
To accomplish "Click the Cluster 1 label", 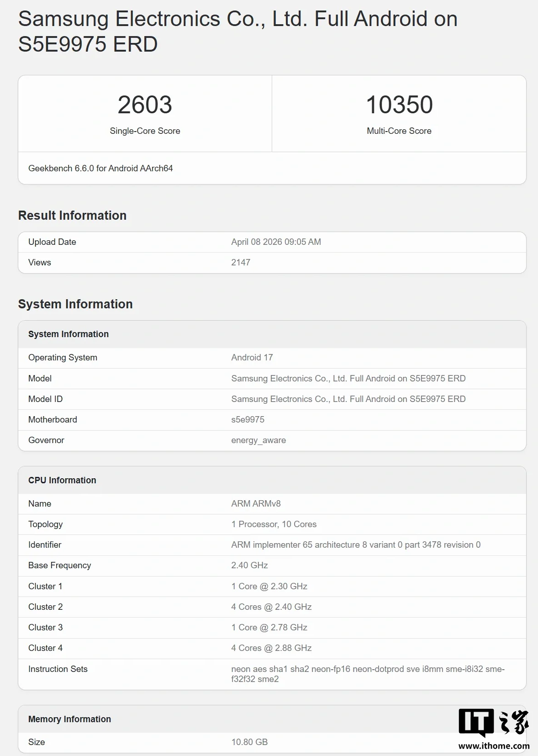I will coord(45,587).
